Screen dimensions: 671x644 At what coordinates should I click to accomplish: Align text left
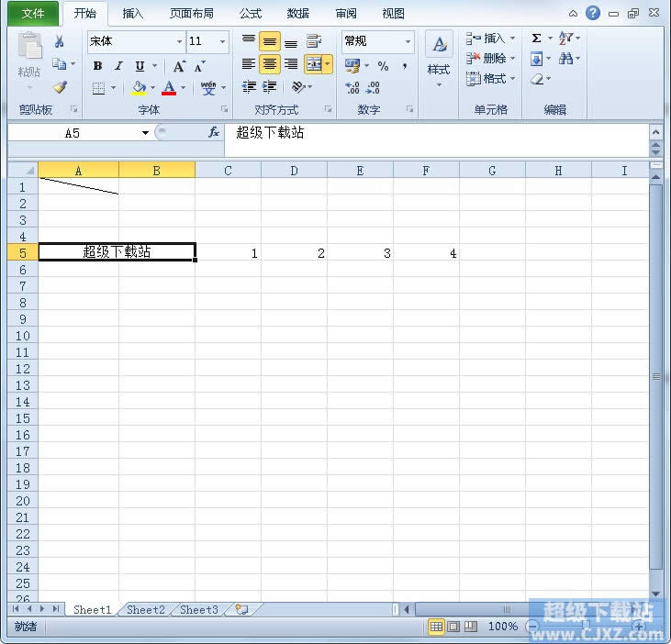tap(249, 64)
